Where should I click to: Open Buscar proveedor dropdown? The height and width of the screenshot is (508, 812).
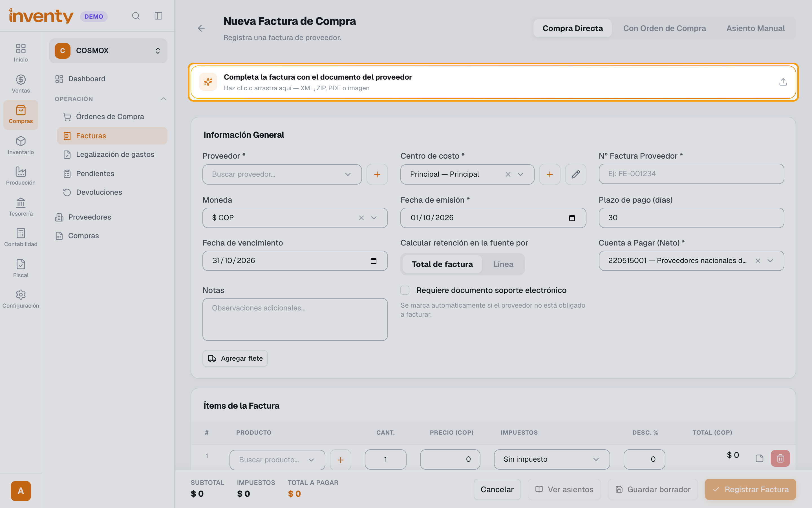click(x=282, y=174)
